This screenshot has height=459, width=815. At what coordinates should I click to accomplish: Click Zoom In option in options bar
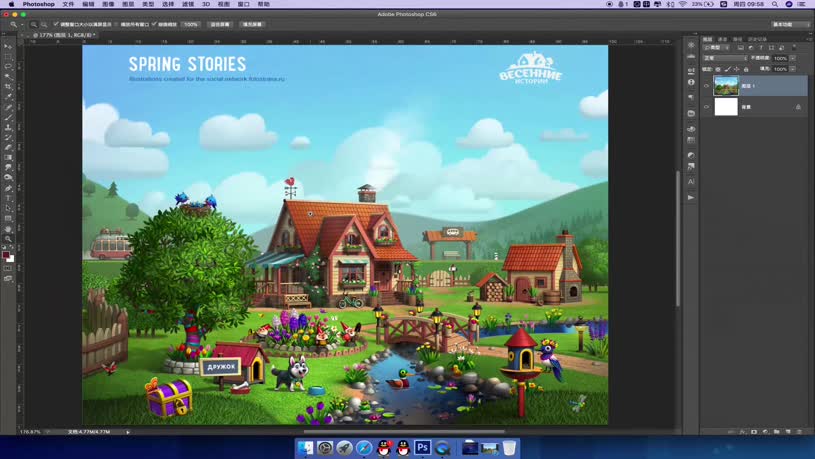point(33,24)
